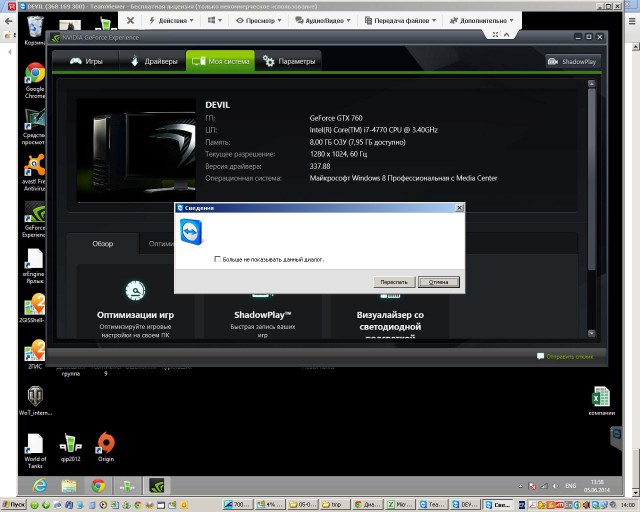Open Internet Explorer on the remote taskbar
The image size is (640, 512).
tap(40, 485)
